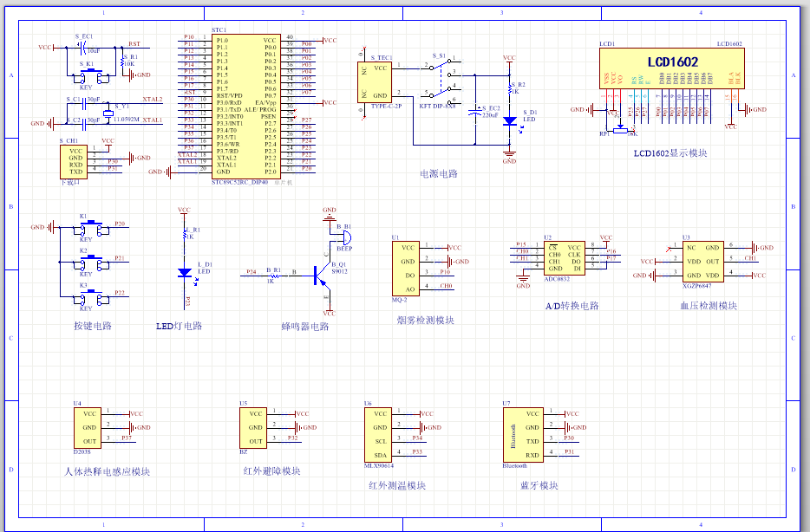
Task: Click the MLX90614 infrared temperature sensor U6
Action: click(380, 434)
